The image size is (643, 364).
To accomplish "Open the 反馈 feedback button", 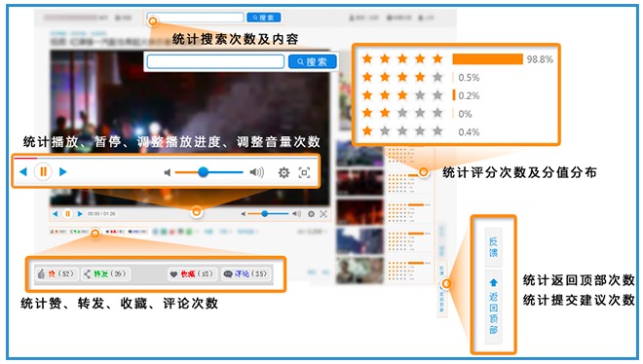I will [493, 247].
